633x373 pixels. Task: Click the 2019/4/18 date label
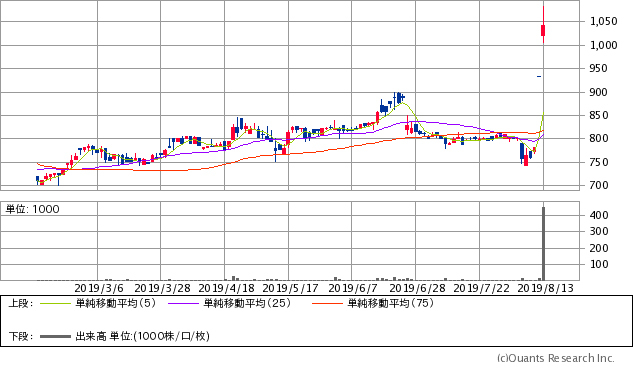pos(226,288)
